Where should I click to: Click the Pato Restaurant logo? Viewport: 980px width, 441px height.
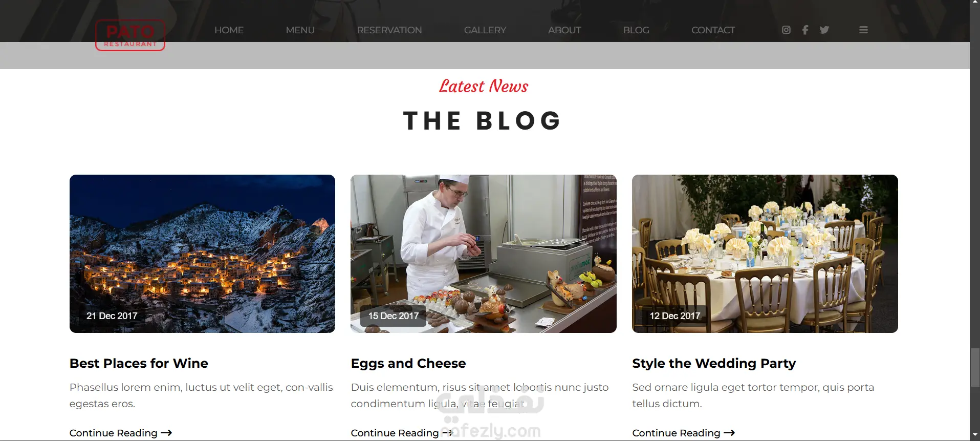coord(130,35)
